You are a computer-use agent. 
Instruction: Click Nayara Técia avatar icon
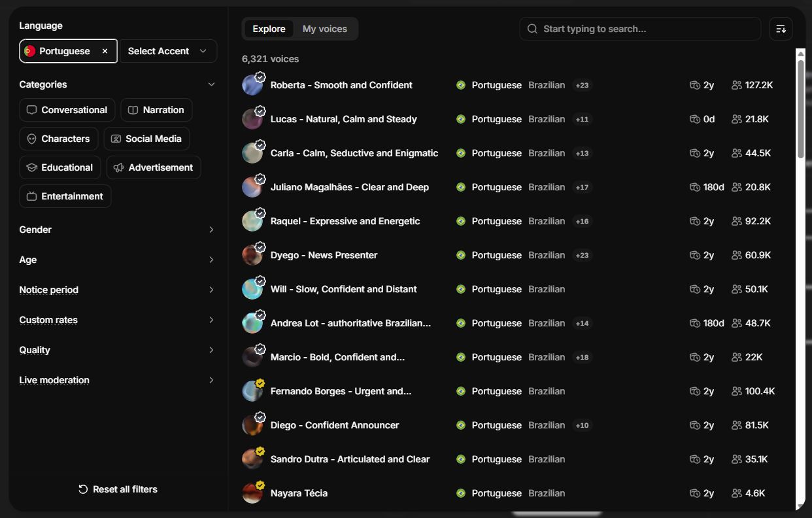tap(252, 493)
